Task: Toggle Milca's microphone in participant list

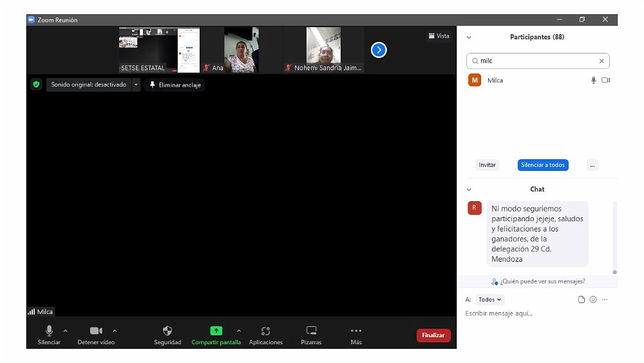Action: point(593,81)
